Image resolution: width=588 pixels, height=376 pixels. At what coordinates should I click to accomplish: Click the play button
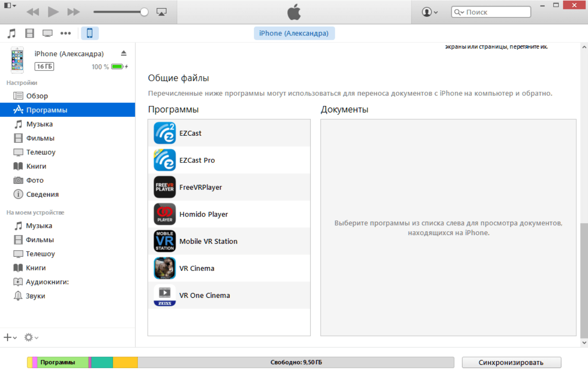[x=53, y=12]
